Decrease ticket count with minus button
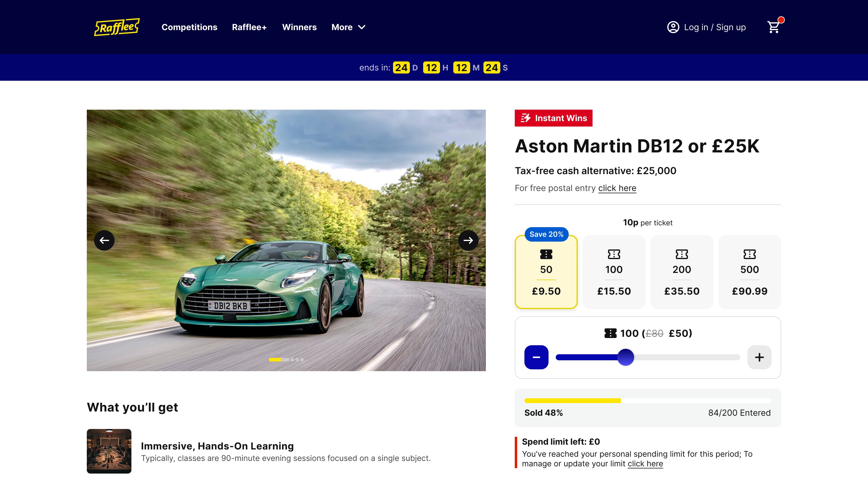 pyautogui.click(x=536, y=357)
